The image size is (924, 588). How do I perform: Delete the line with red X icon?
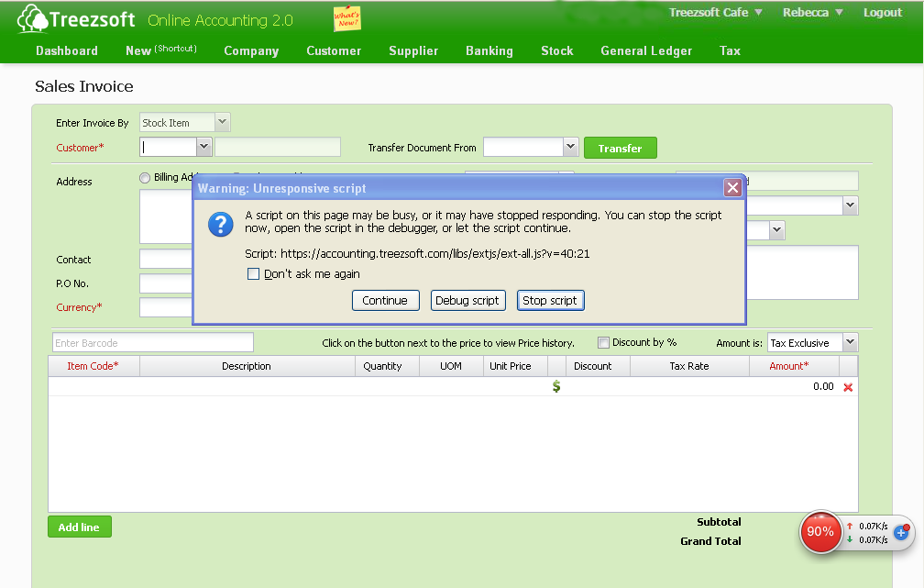(x=848, y=387)
